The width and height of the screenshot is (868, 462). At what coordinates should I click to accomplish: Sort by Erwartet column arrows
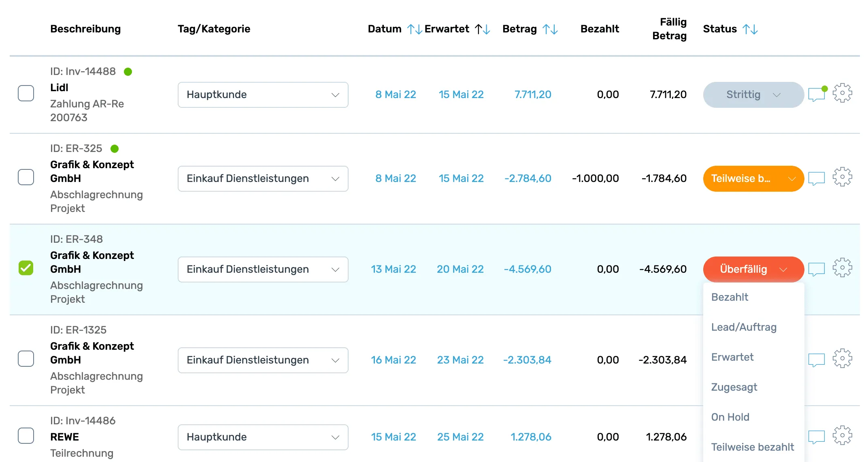pyautogui.click(x=483, y=29)
